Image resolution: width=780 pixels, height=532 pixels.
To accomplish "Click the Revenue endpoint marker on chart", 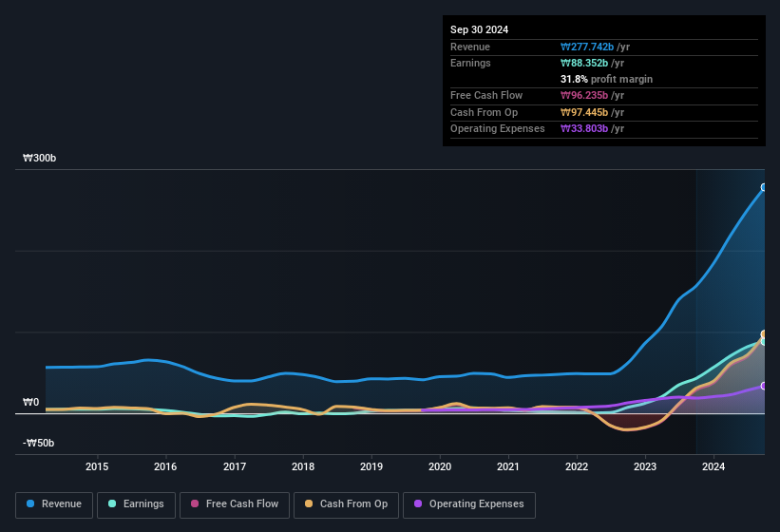I will 764,187.
